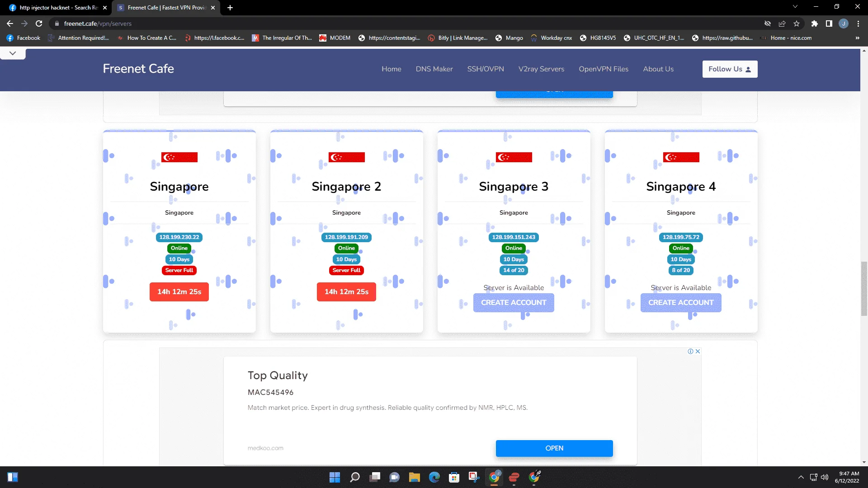Open the MODEM bookmark
The height and width of the screenshot is (488, 868).
[335, 38]
